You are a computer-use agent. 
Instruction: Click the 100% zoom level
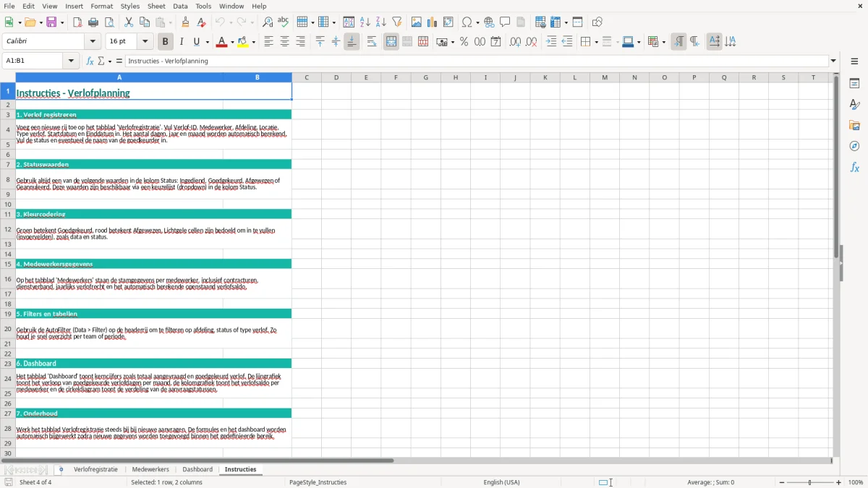click(x=856, y=482)
